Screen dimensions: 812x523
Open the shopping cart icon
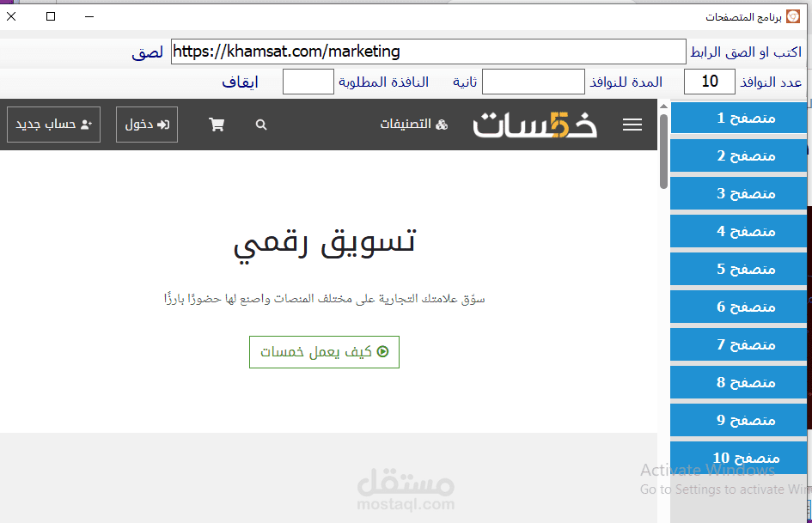click(x=217, y=125)
